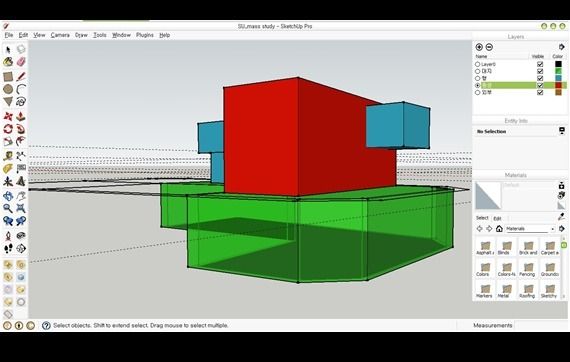Select the Section Plane tool
570x362 pixels.
[21, 249]
